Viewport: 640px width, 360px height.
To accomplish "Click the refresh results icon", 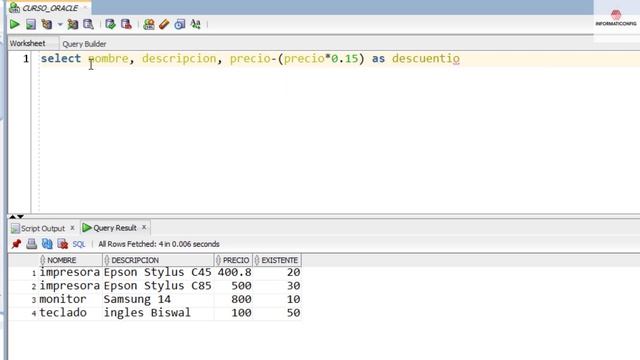I will click(47, 244).
